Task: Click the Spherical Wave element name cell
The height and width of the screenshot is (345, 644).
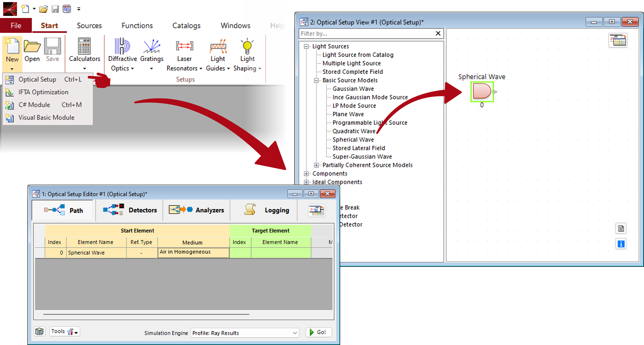Action: click(96, 253)
